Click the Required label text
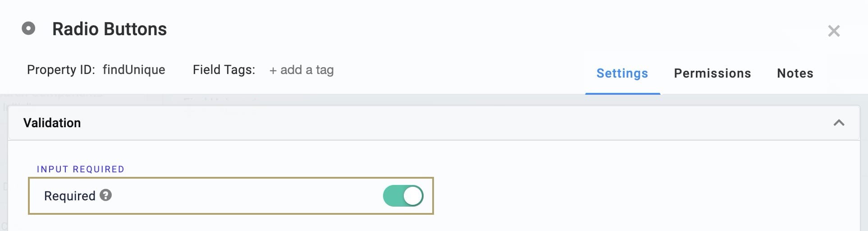868x231 pixels. (x=70, y=196)
